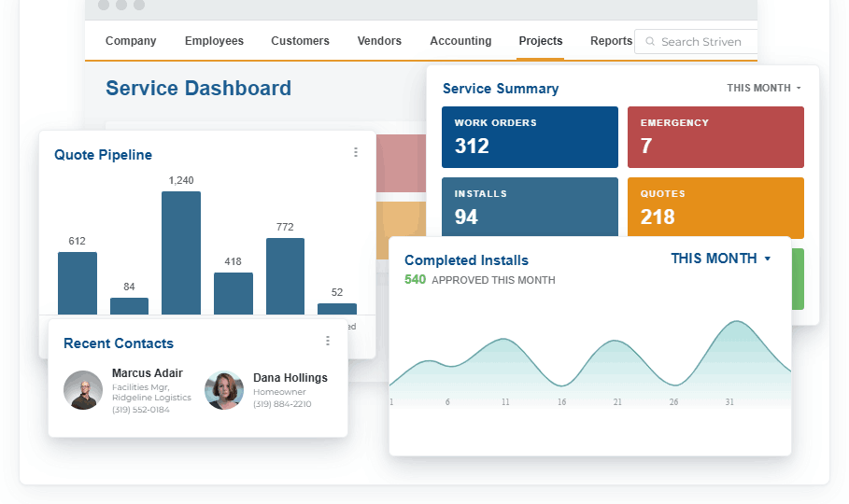This screenshot has width=849, height=504.
Task: Select the bar labeled 772
Action: point(286,276)
